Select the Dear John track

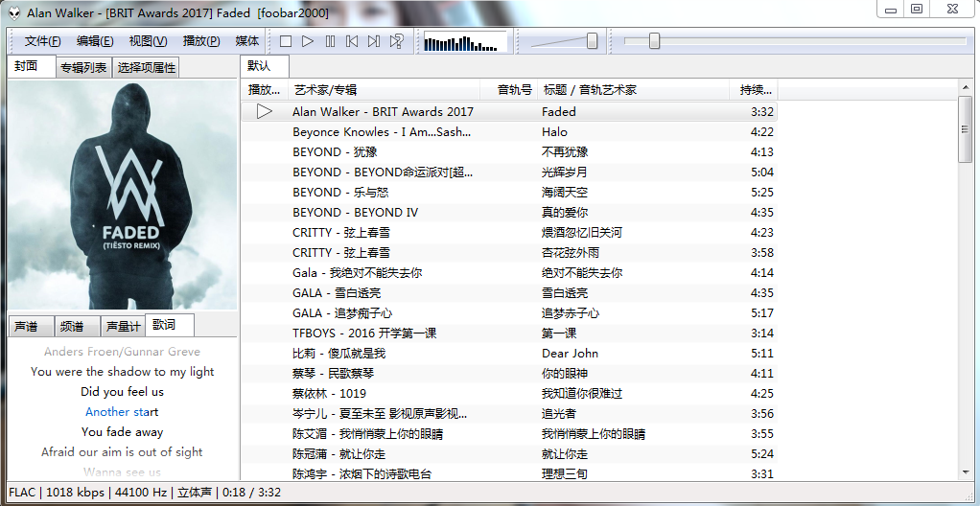[509, 353]
